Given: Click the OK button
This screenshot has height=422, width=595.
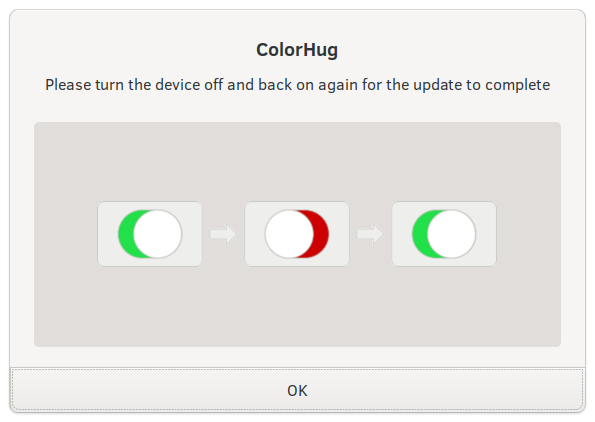Looking at the screenshot, I should [297, 390].
